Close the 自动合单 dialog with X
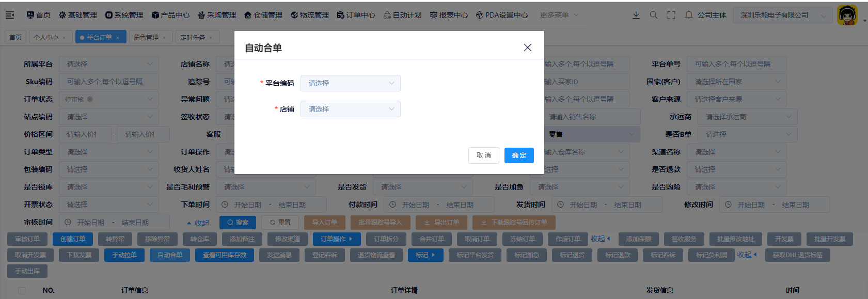868x299 pixels. click(x=527, y=48)
